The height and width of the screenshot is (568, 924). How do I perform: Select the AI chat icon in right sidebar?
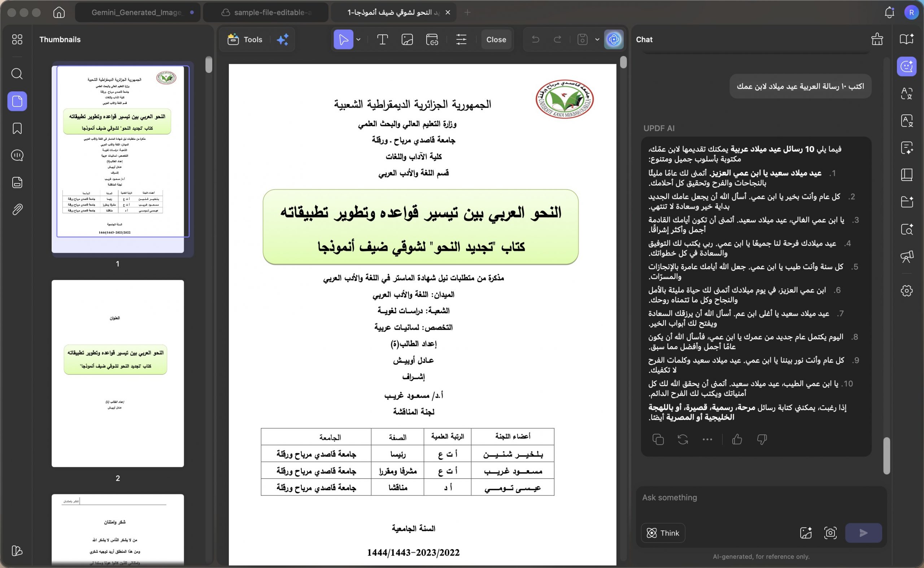907,66
